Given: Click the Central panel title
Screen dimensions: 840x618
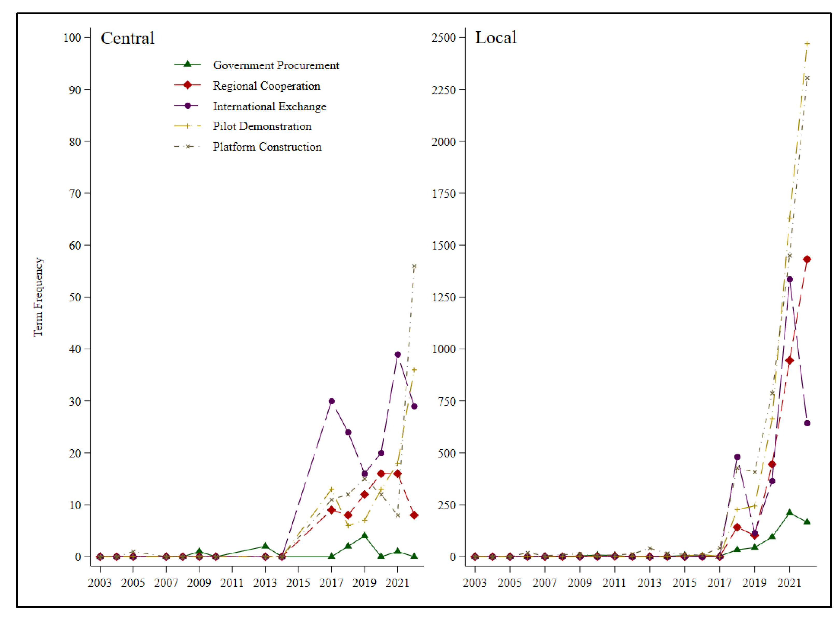Looking at the screenshot, I should point(128,38).
